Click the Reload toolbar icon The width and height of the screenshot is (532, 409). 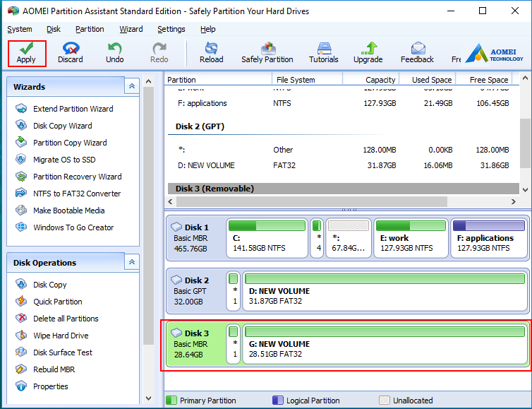coord(211,54)
